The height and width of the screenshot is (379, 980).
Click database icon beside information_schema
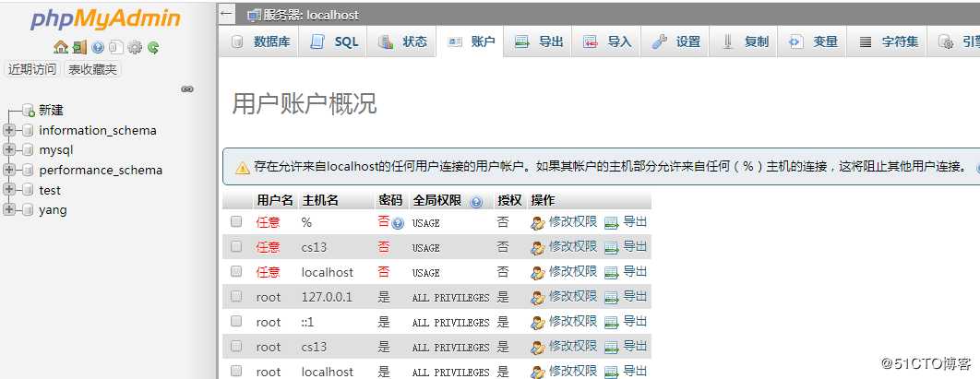(28, 131)
